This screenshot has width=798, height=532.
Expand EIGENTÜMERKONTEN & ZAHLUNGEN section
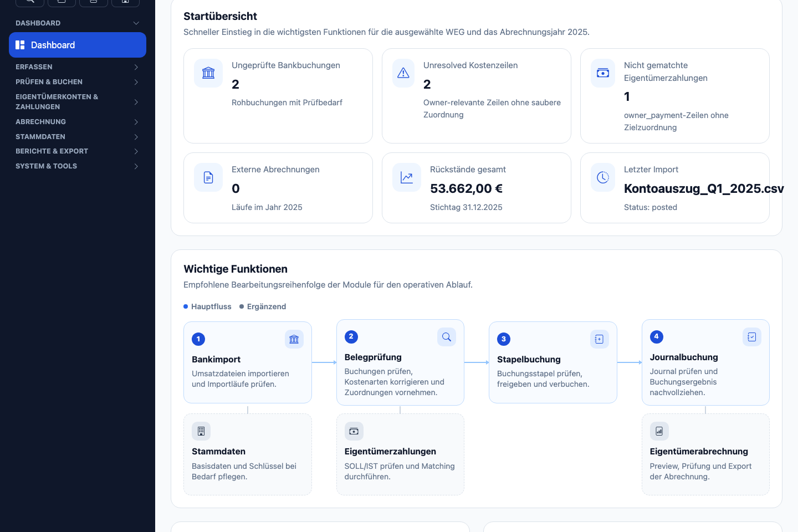(x=78, y=102)
